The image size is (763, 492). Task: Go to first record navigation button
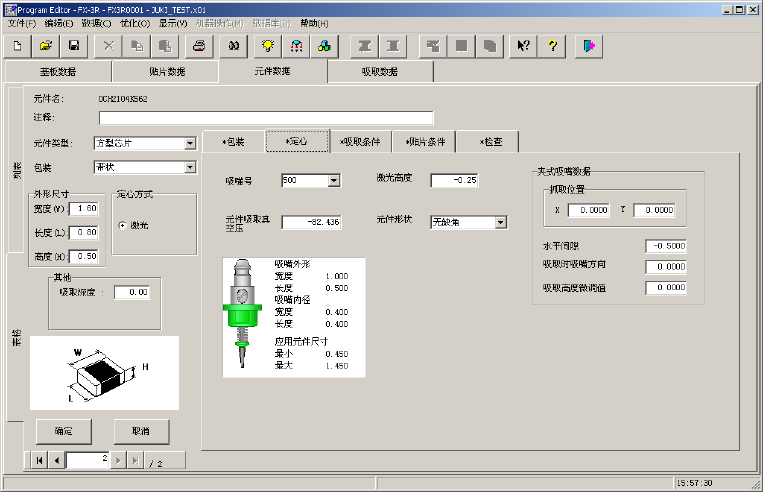click(39, 460)
